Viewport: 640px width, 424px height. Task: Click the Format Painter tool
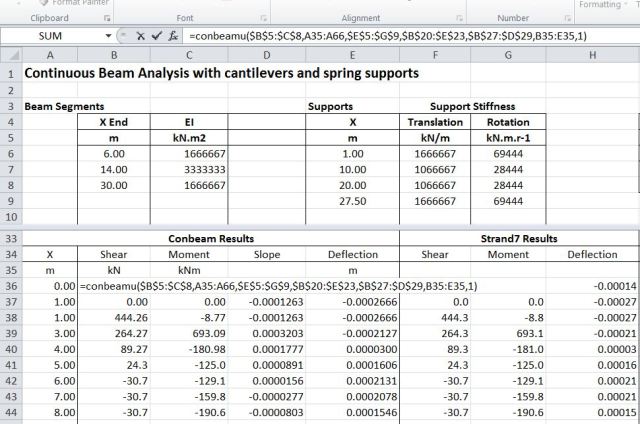tap(75, 3)
